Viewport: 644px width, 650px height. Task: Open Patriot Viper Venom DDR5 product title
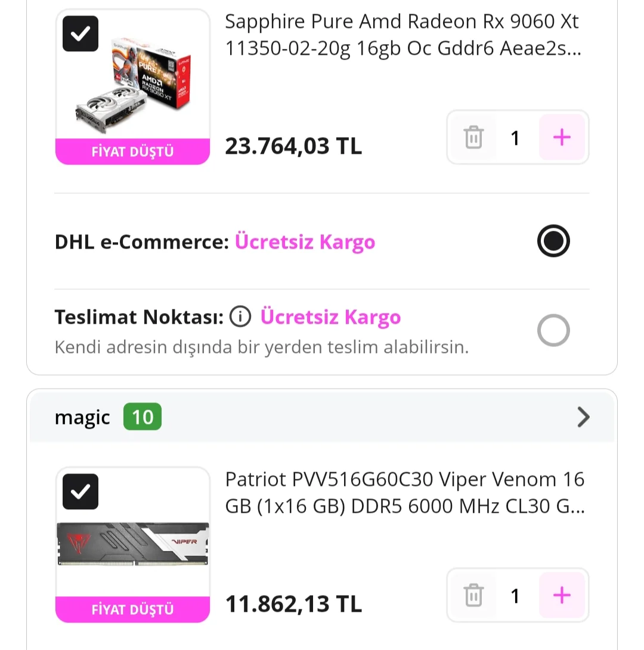(x=404, y=493)
